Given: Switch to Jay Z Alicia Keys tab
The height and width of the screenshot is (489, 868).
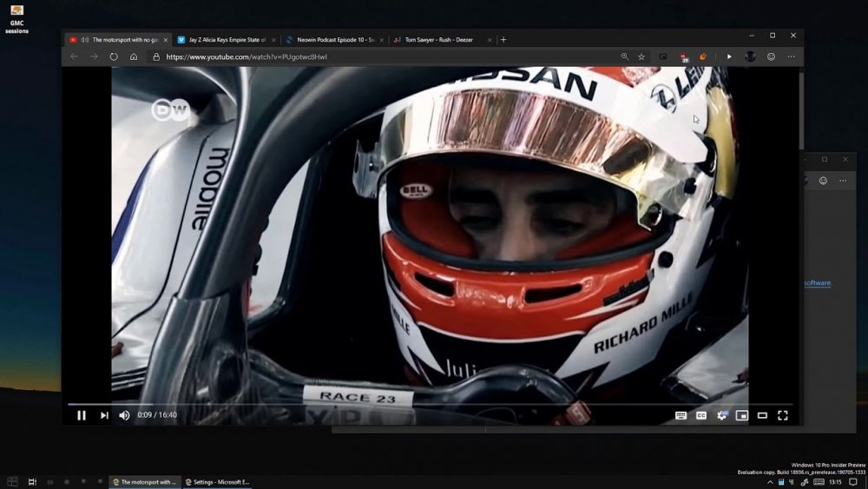Looking at the screenshot, I should click(227, 40).
